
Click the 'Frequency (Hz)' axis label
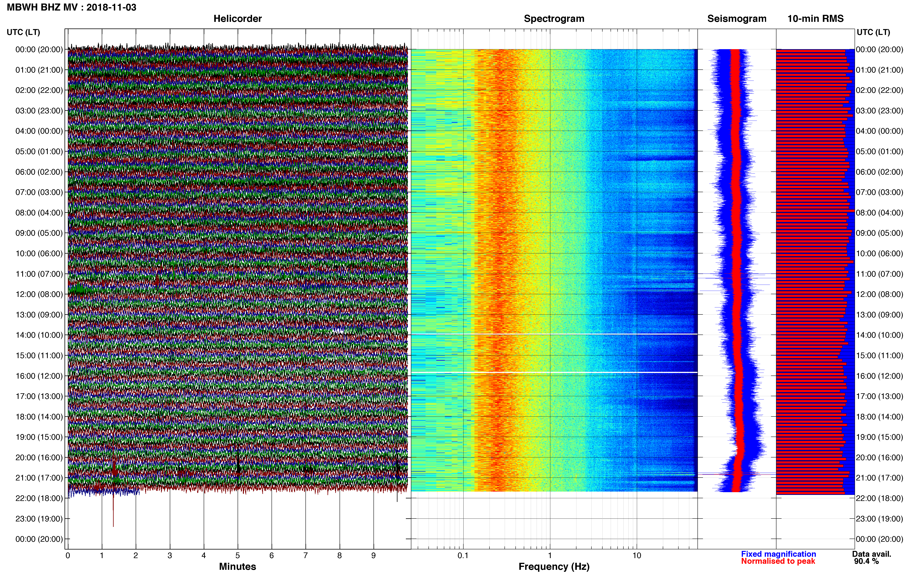coord(554,566)
